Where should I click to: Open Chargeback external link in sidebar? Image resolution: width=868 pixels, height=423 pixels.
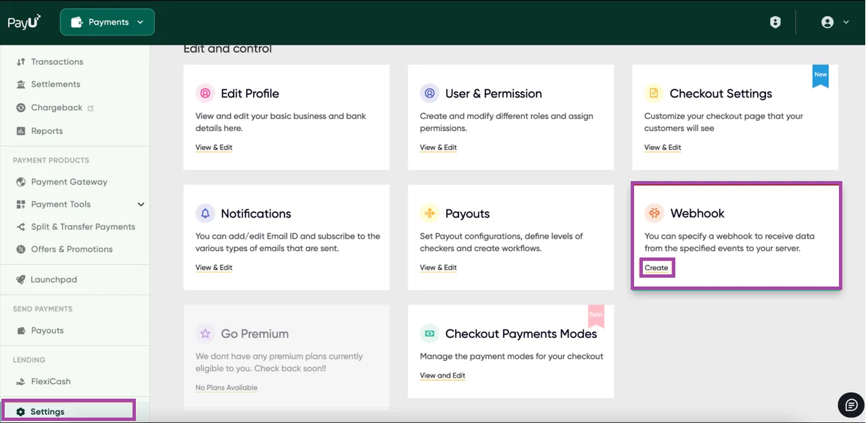tap(57, 107)
